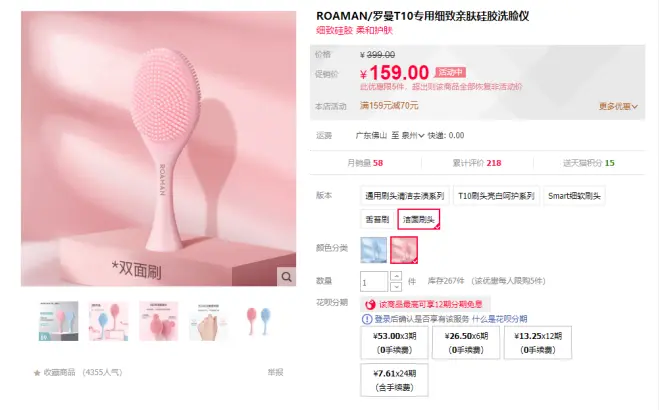Open the 泉州 shipping destination dropdown

click(412, 136)
